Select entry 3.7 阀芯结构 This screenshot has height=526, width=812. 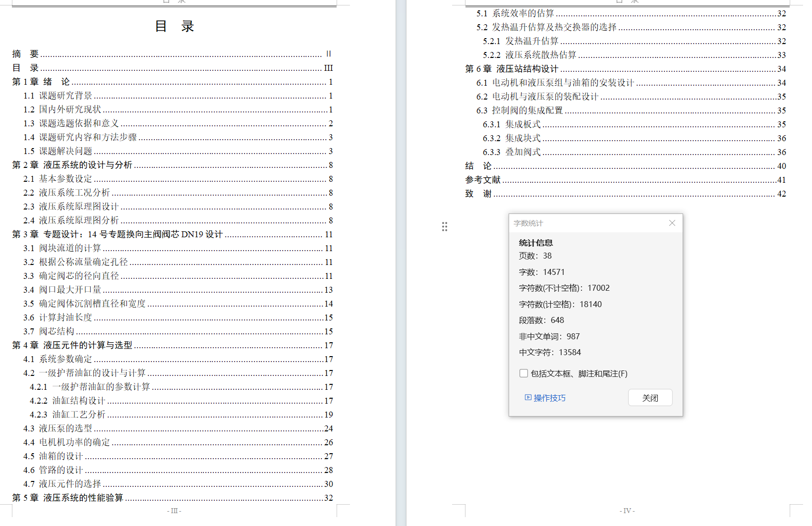[x=51, y=331]
